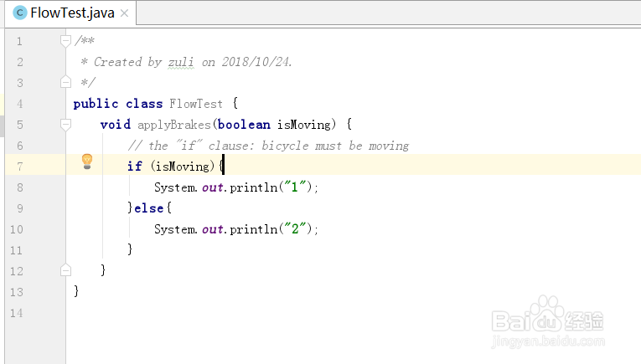Click the date 2018/10/24 in comment
The width and height of the screenshot is (641, 364).
[256, 62]
